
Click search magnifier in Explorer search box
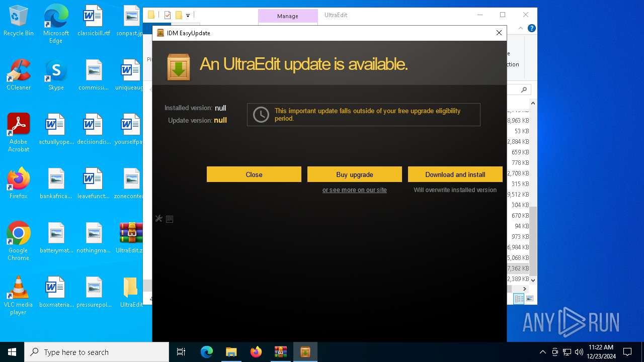click(524, 89)
